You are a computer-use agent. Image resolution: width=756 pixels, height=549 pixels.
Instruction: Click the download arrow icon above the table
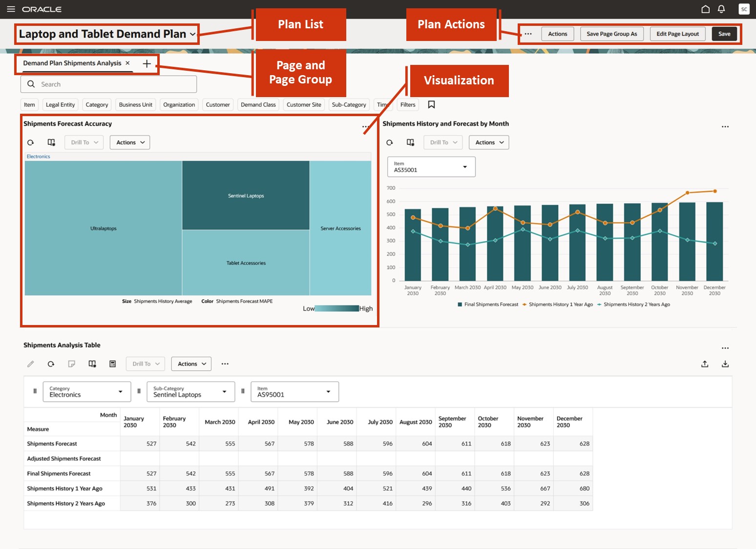point(725,364)
